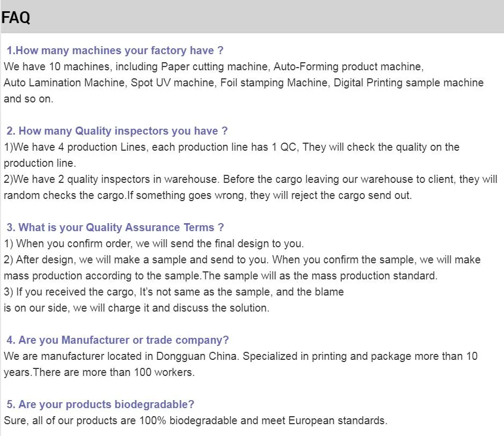
Task: Click the answer line starting 'We have 10 machines'
Action: click(214, 67)
